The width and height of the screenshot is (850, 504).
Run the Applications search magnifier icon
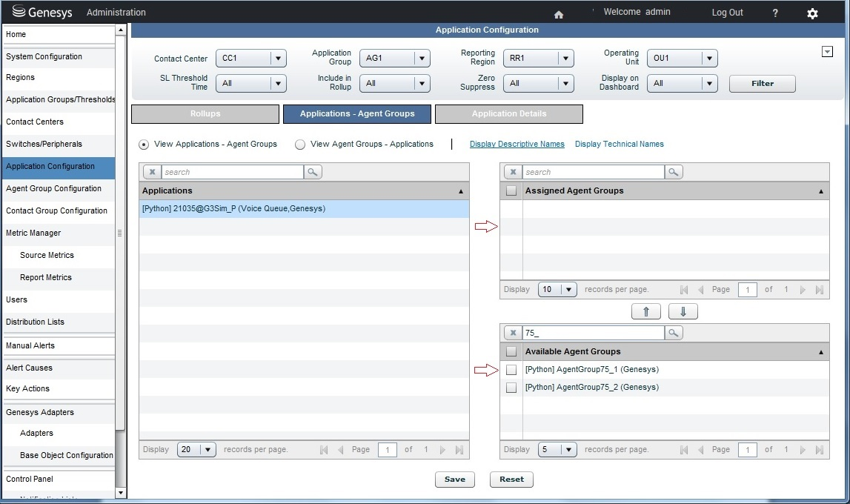pos(313,172)
